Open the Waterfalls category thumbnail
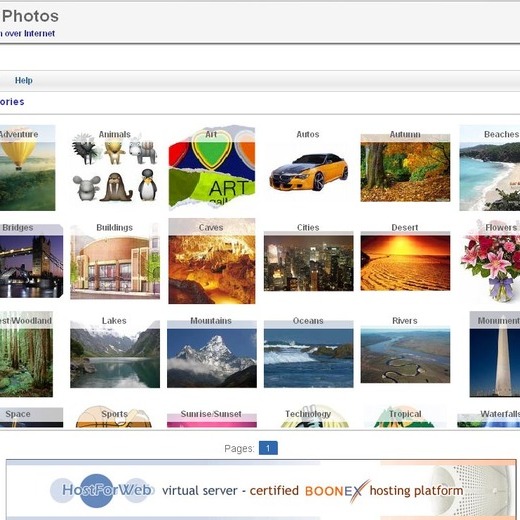 pyautogui.click(x=489, y=419)
